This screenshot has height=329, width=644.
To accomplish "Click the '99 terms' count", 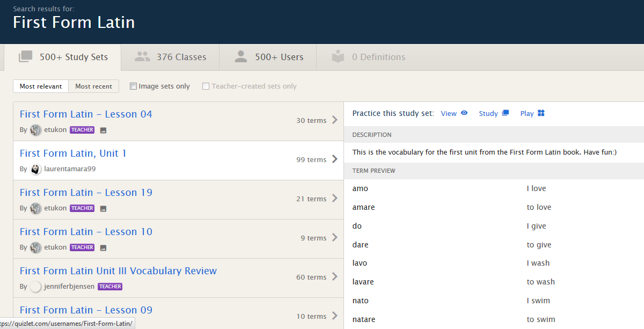I will point(311,159).
